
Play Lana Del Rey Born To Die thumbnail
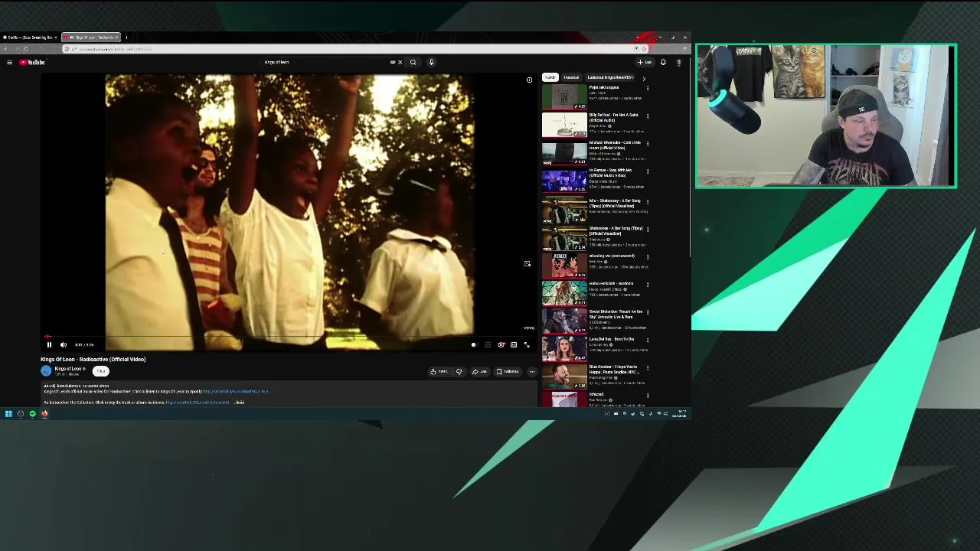point(564,348)
